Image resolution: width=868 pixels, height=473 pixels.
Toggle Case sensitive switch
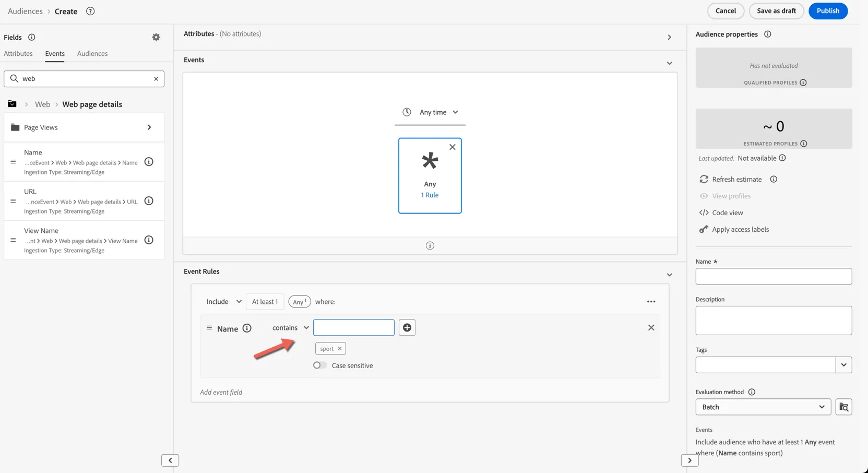tap(319, 365)
